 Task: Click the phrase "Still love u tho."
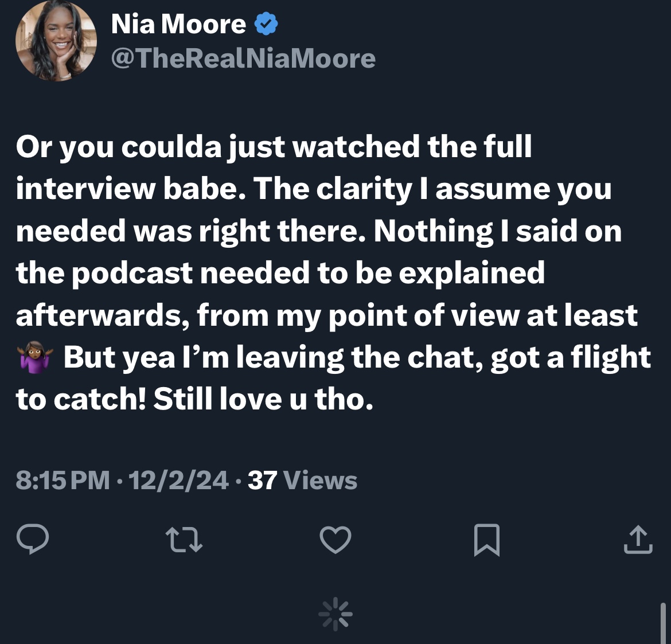263,399
